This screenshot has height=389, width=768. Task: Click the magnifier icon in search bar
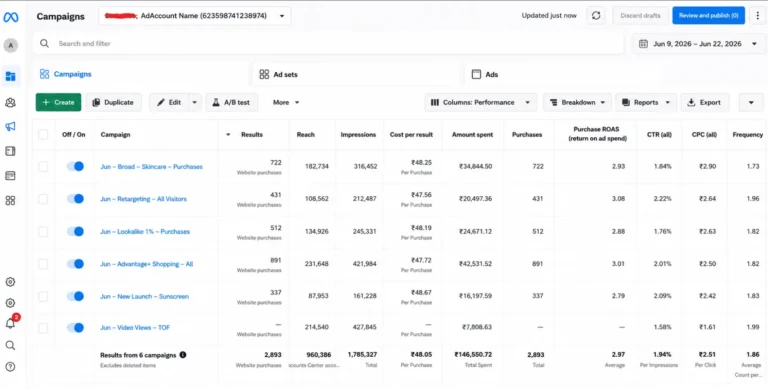[45, 44]
